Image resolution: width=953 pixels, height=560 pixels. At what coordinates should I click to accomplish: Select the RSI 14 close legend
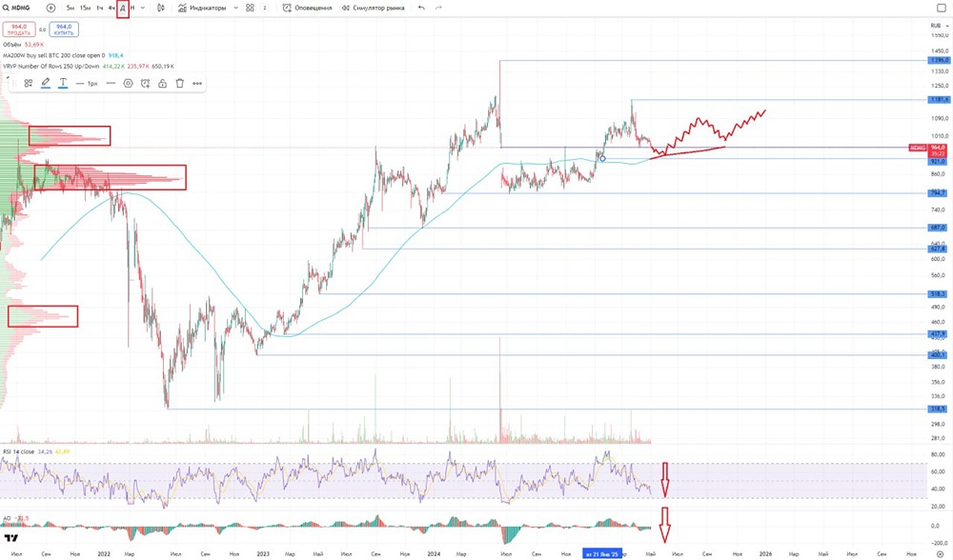coord(36,451)
